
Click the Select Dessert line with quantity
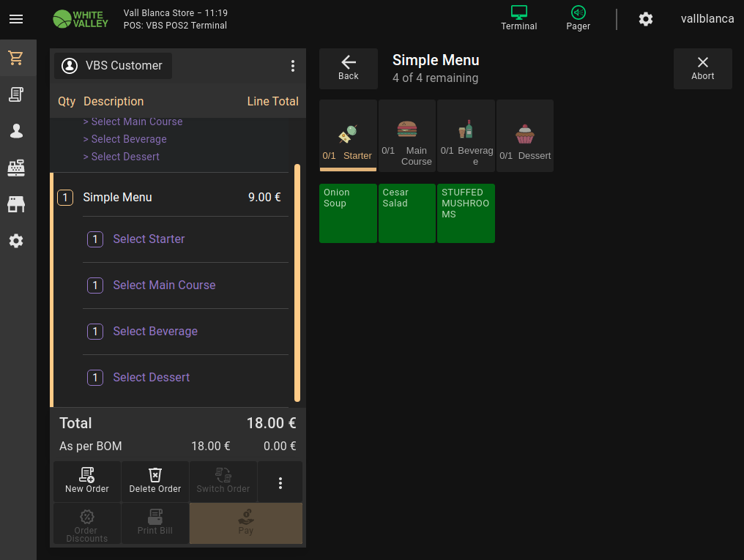tap(185, 378)
